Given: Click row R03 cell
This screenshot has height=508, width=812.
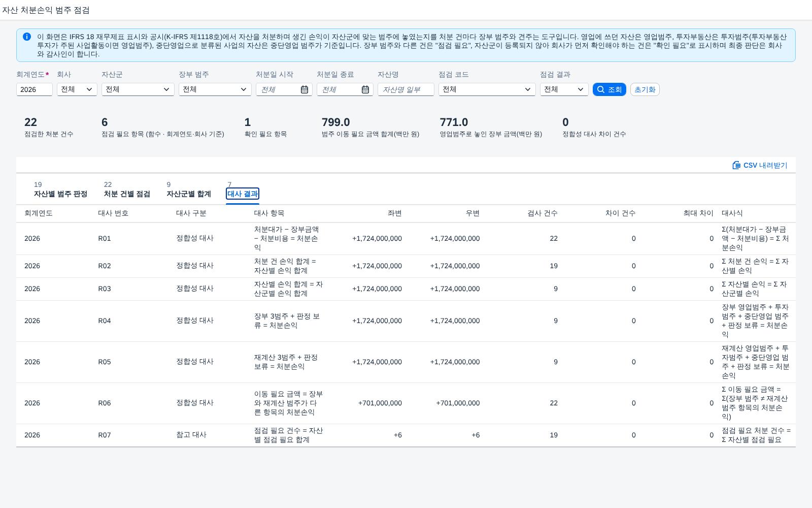Looking at the screenshot, I should click(104, 289).
